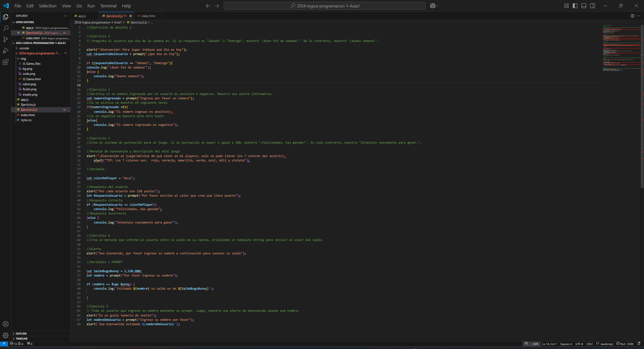
Task: Click the Split Editor Right icon
Action: (632, 16)
